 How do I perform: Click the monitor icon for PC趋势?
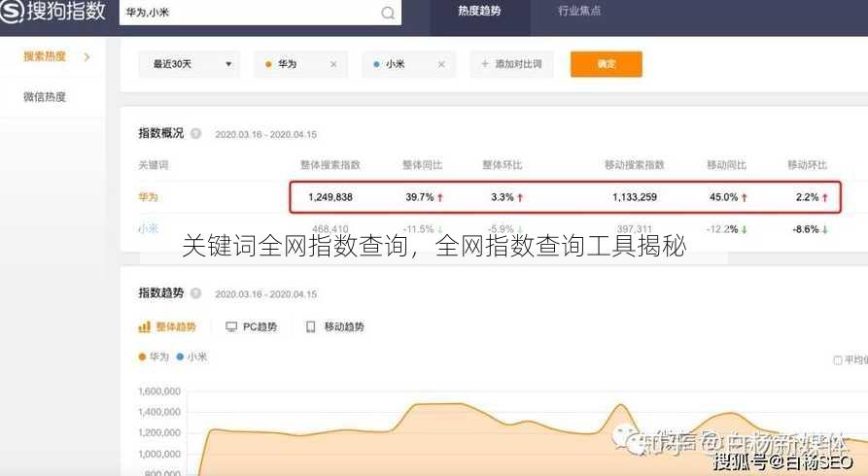pyautogui.click(x=231, y=327)
